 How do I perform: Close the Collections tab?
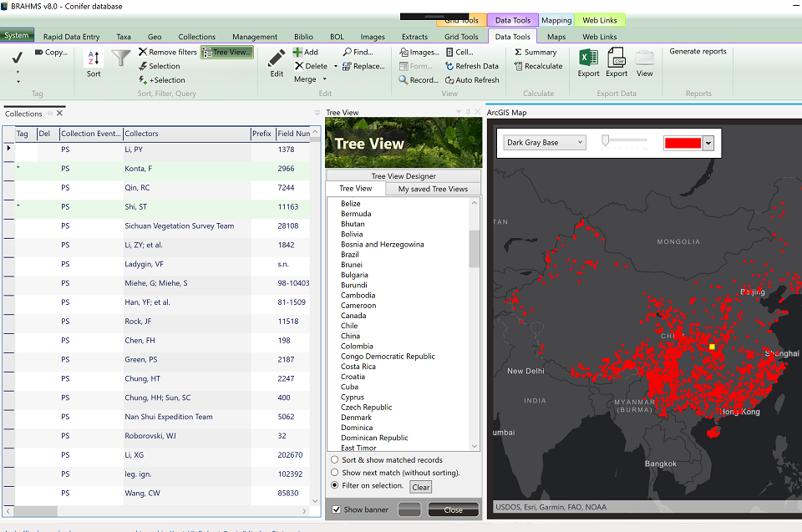[60, 113]
